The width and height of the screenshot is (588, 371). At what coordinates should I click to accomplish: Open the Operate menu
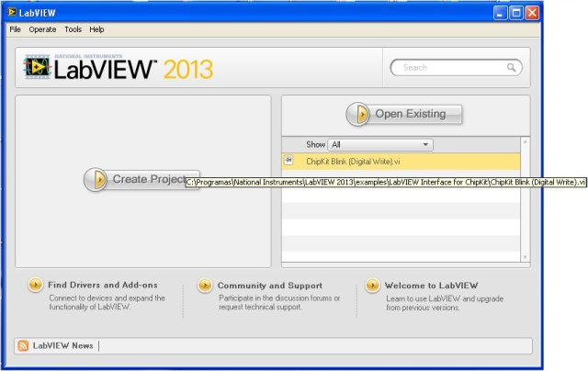42,29
